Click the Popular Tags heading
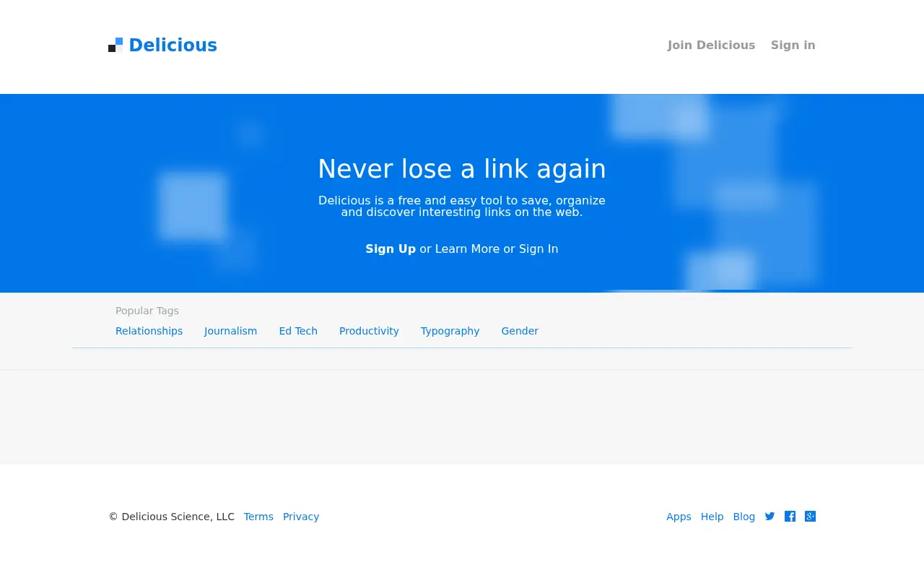 pos(147,311)
